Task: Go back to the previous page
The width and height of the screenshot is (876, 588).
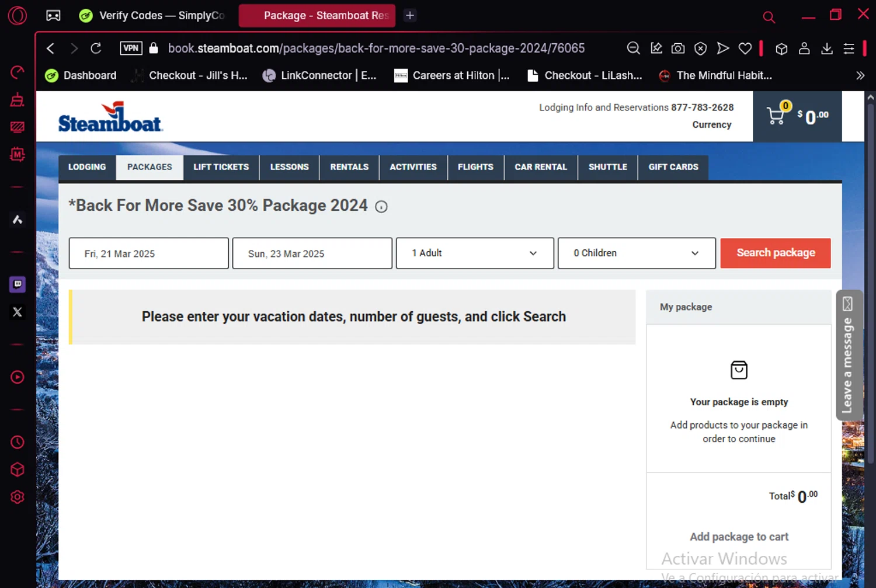Action: click(x=50, y=48)
